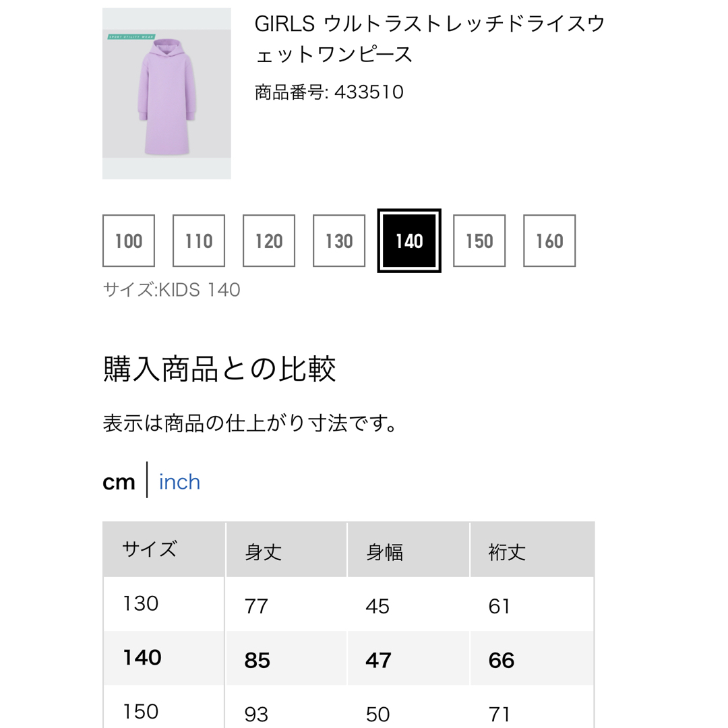Click the 購入商品との比較 heading
Image resolution: width=728 pixels, height=728 pixels.
[x=219, y=369]
